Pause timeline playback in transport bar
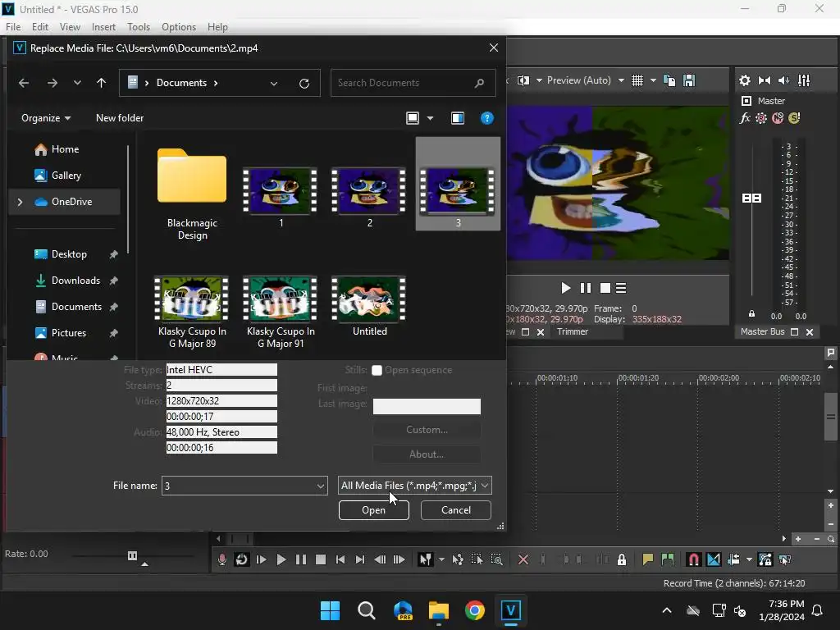The height and width of the screenshot is (630, 840). tap(301, 559)
